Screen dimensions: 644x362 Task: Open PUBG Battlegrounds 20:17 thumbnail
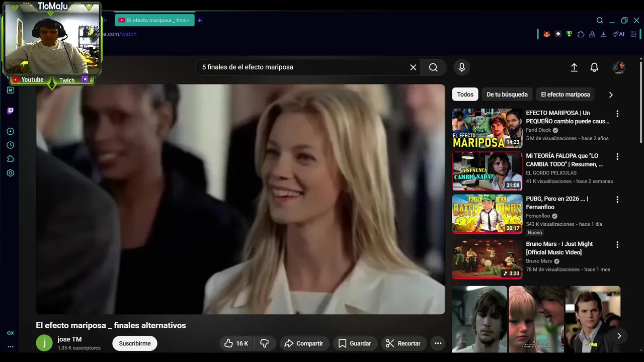point(487,214)
